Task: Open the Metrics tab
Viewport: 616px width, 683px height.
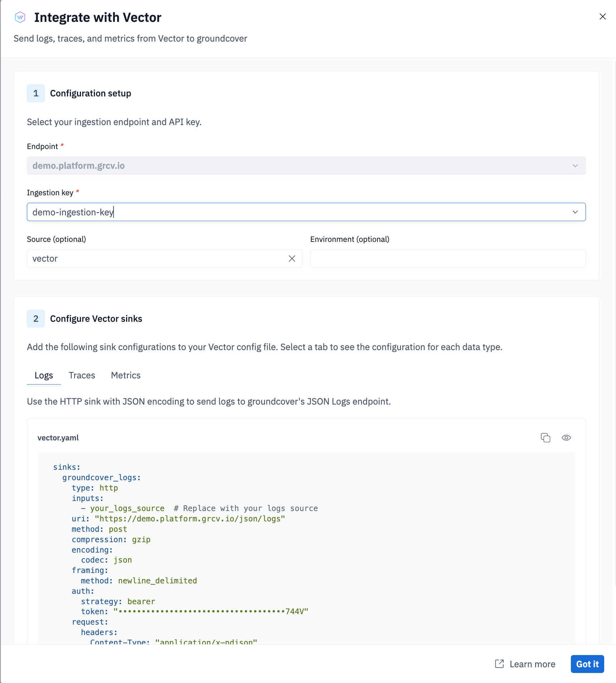Action: tap(126, 375)
